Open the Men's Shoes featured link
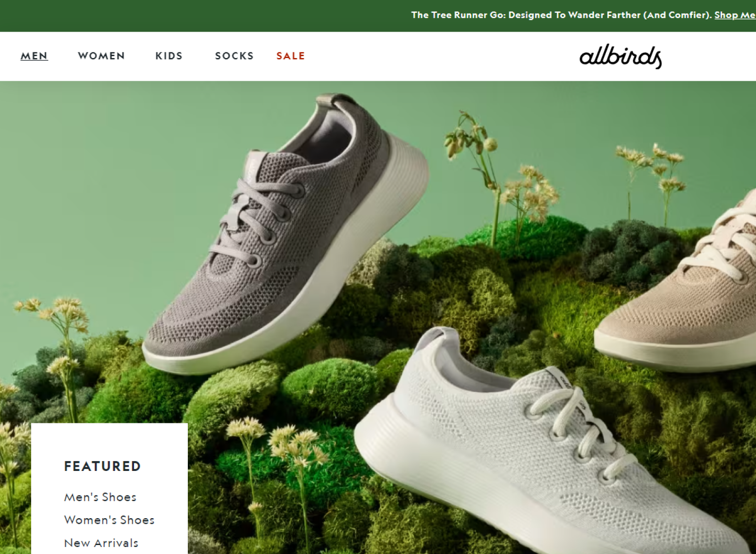 [x=100, y=497]
